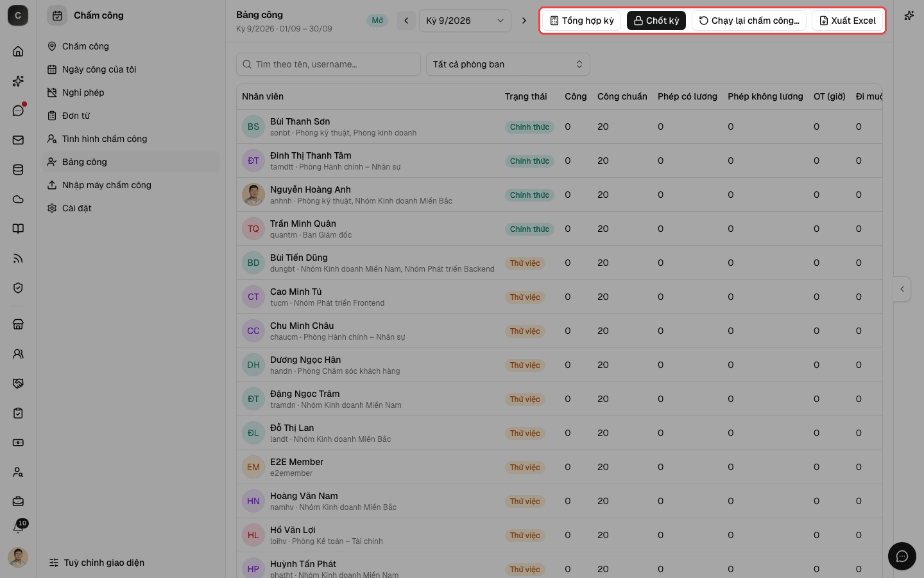Screen dimensions: 924x578
Task: Click employee name Trần Minh Quân
Action: 303,223
